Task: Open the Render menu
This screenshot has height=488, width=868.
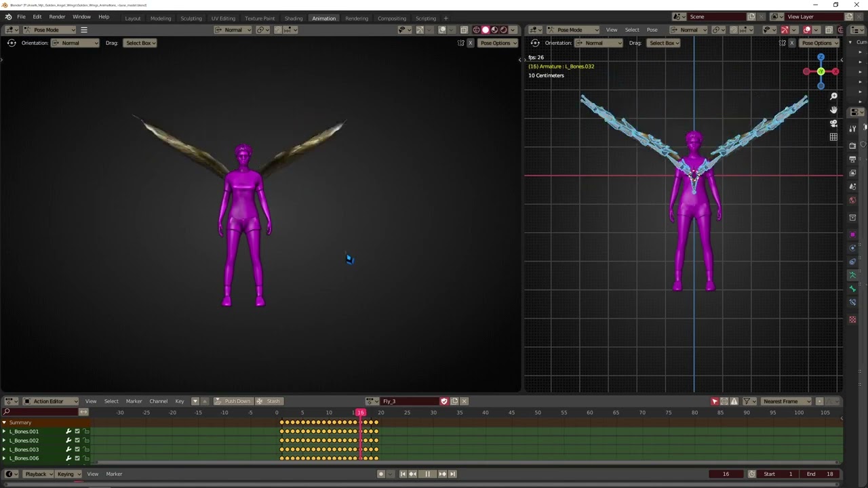Action: [57, 16]
